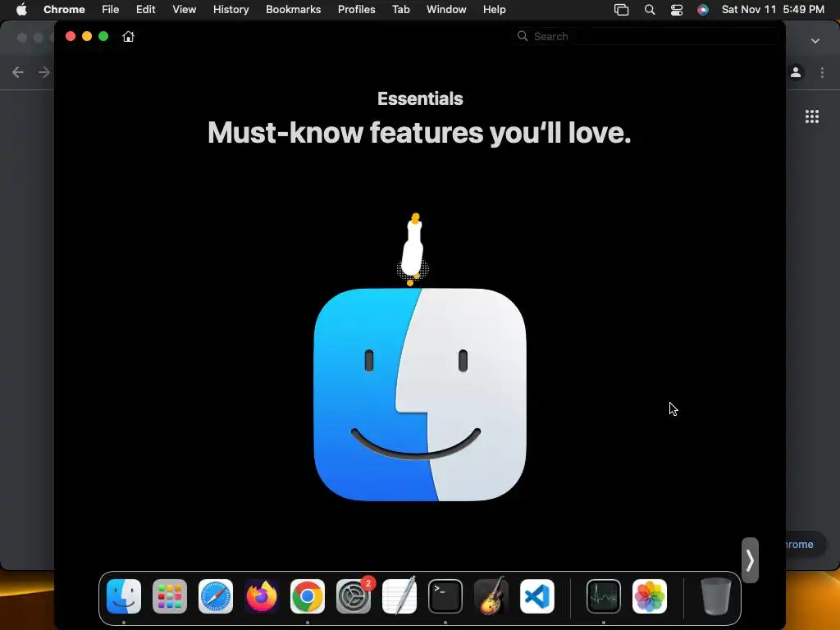The width and height of the screenshot is (840, 630).
Task: Open the Profiles menu
Action: [356, 10]
